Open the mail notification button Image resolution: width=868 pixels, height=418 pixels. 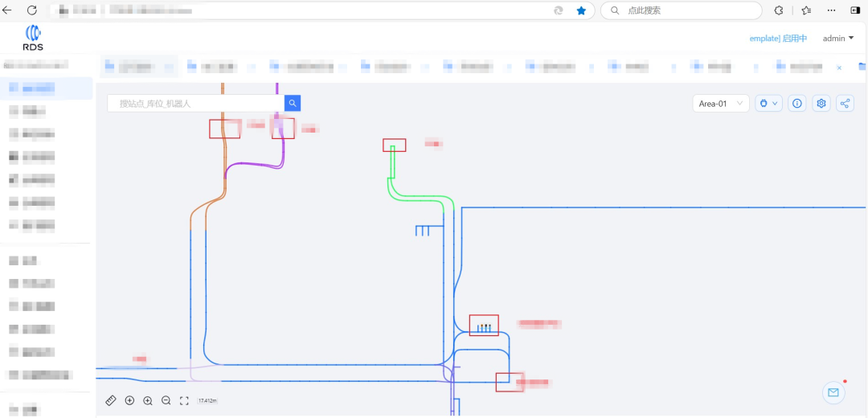(x=833, y=392)
